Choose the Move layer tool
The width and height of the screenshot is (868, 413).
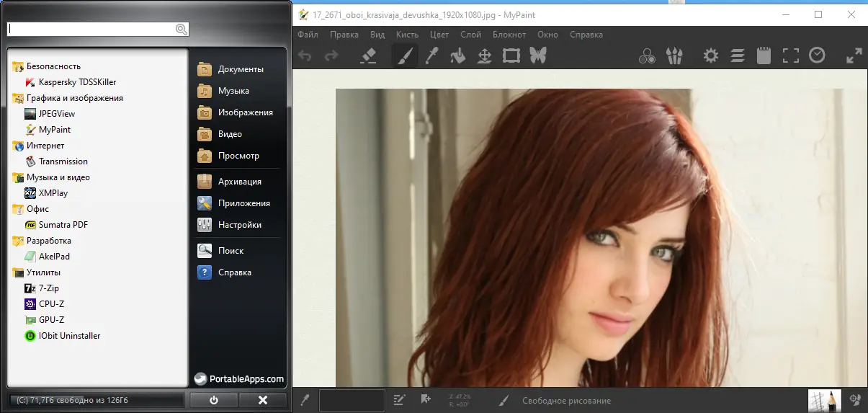[485, 55]
